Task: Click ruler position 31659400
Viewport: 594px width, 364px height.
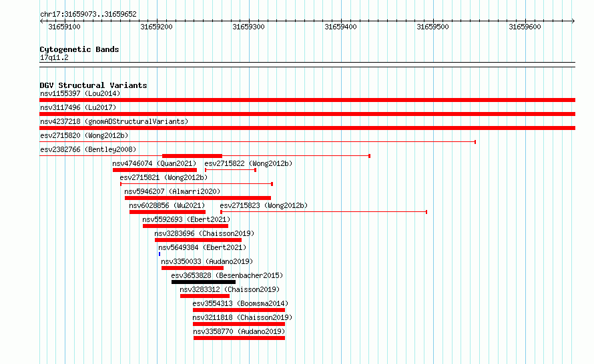Action: tap(340, 27)
